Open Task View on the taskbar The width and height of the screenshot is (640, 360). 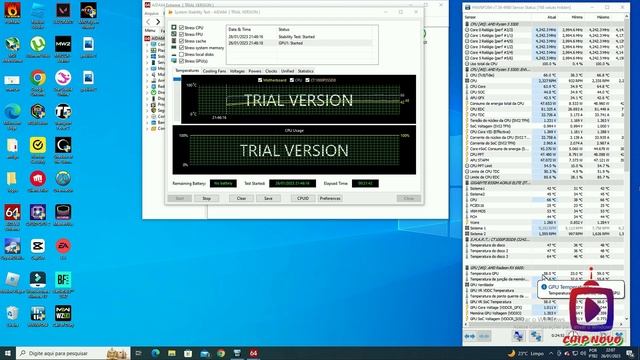(138, 353)
